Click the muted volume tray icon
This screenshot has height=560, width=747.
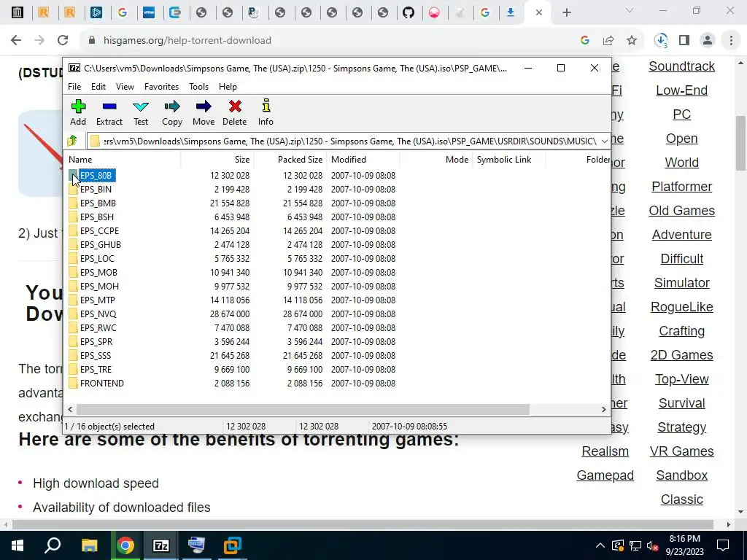[652, 545]
